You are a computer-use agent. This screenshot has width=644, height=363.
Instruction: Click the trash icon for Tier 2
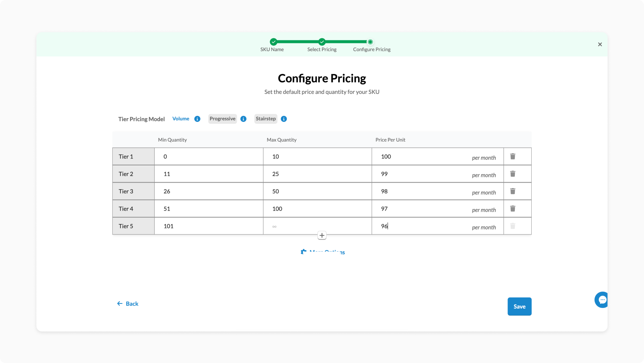point(512,174)
